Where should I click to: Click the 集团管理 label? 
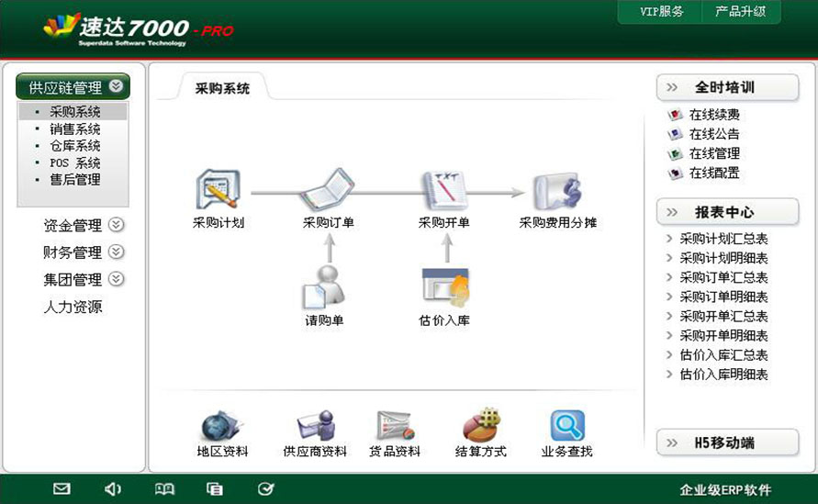[x=73, y=280]
